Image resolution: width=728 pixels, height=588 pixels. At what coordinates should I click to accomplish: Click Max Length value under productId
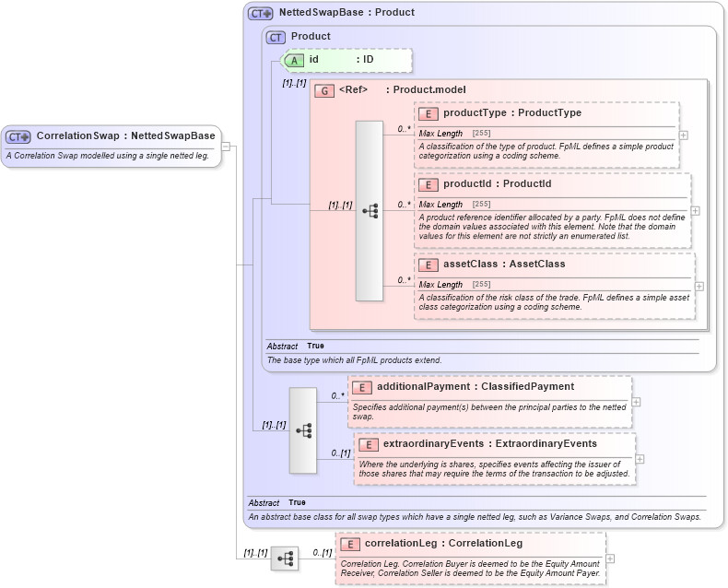(481, 205)
